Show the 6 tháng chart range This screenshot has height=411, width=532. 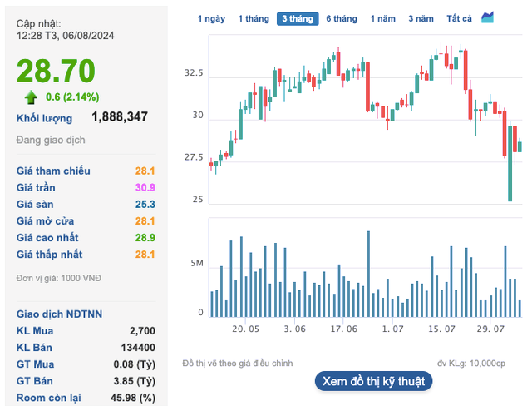tap(341, 18)
